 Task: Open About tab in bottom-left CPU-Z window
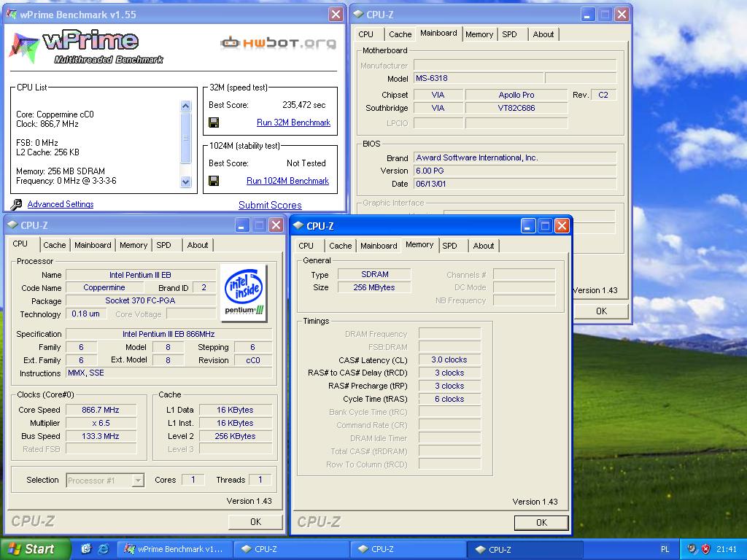pos(198,245)
